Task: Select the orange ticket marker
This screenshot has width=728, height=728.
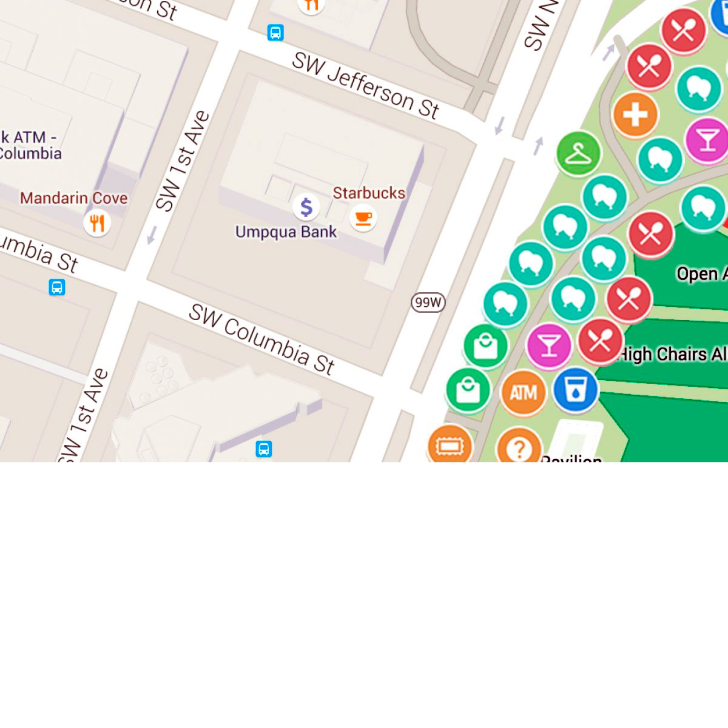Action: pos(450,446)
